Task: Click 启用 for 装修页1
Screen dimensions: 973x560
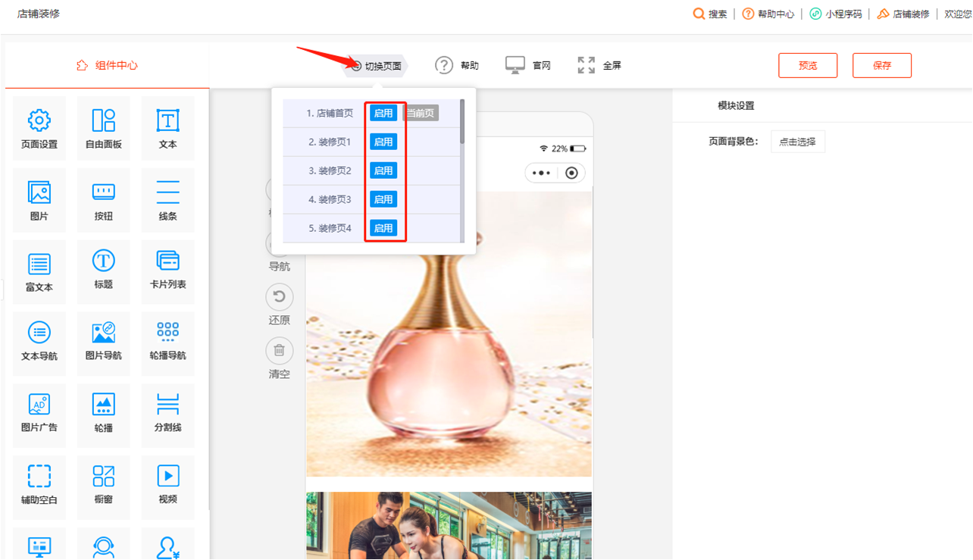Action: tap(383, 142)
